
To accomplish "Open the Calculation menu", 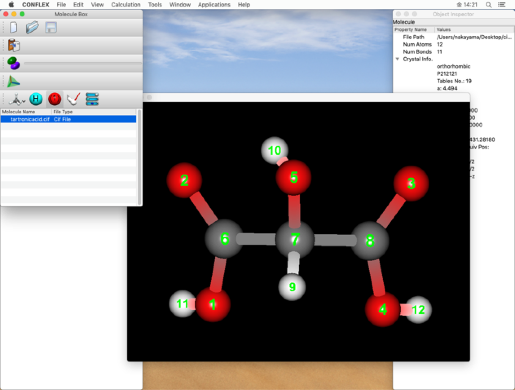I will point(126,5).
